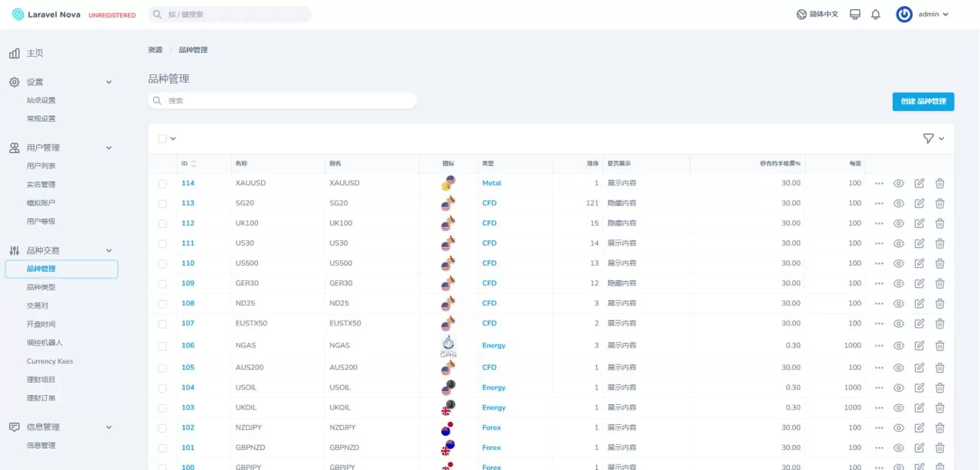View US30 details with the eye icon

tap(899, 243)
